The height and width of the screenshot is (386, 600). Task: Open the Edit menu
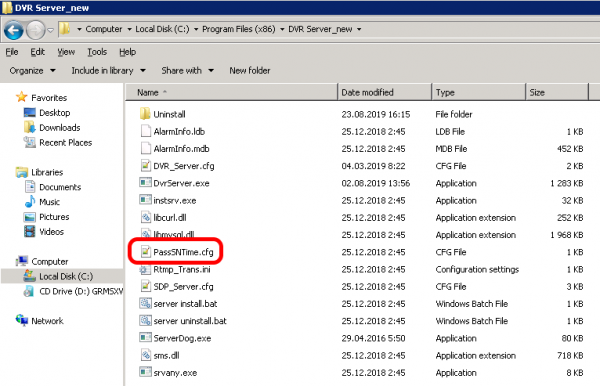[38, 52]
